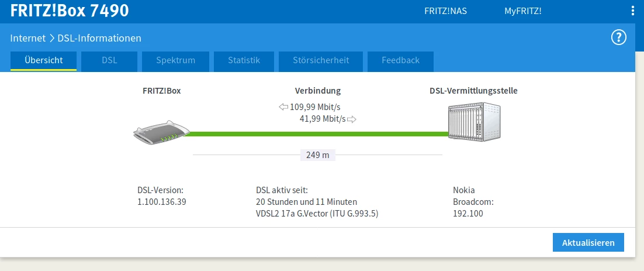644x271 pixels.
Task: Click the downstream left arrow icon
Action: tap(283, 107)
